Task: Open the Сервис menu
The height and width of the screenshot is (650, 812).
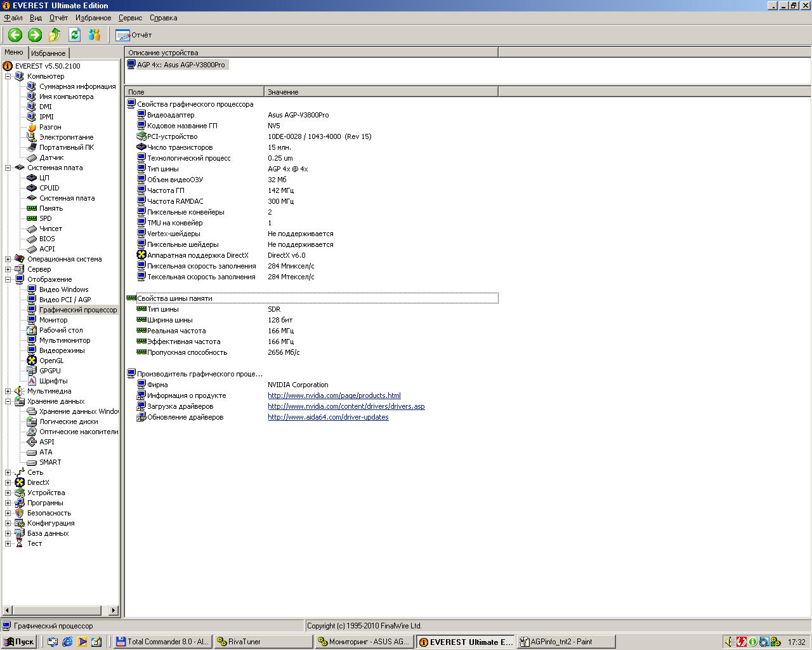Action: tap(130, 18)
